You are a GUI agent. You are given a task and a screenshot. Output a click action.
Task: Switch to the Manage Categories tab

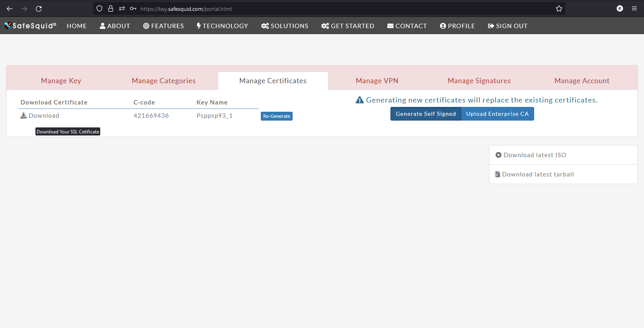(x=164, y=81)
